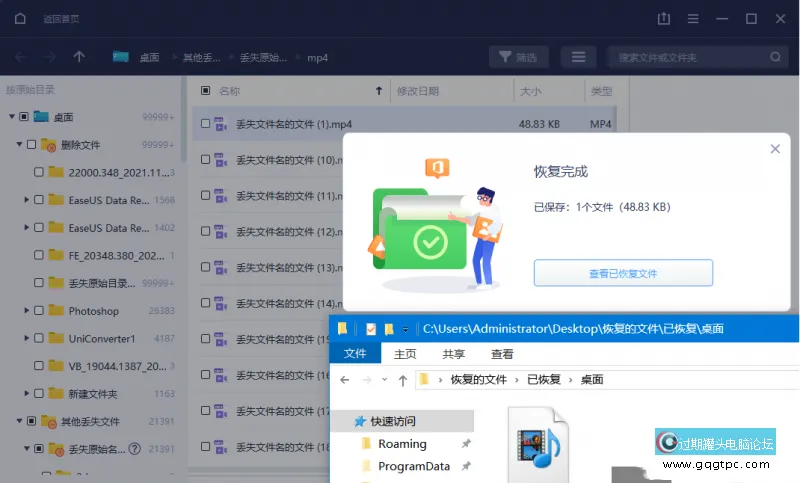This screenshot has height=483, width=800.
Task: Select Roaming in Explorer quick access
Action: tap(402, 444)
